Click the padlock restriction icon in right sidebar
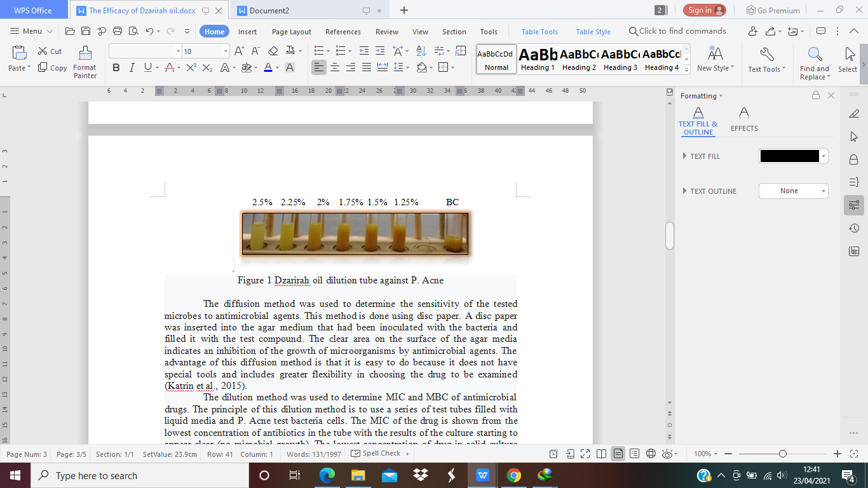The width and height of the screenshot is (868, 488). [x=854, y=159]
